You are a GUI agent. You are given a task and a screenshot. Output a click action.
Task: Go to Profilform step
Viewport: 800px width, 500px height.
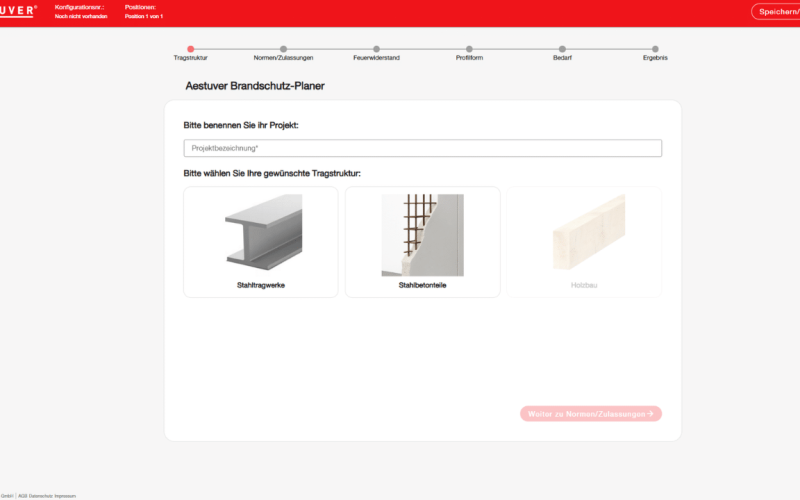click(469, 53)
